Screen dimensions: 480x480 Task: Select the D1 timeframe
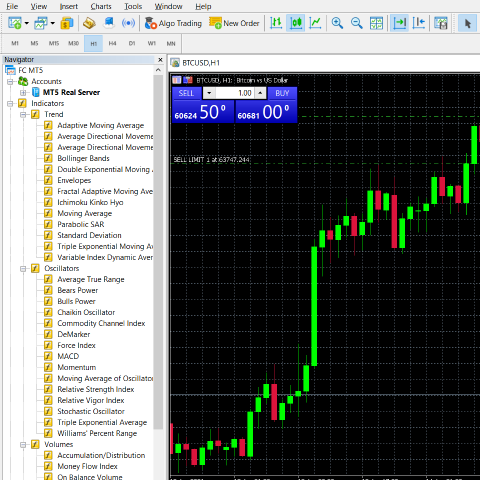pos(132,43)
